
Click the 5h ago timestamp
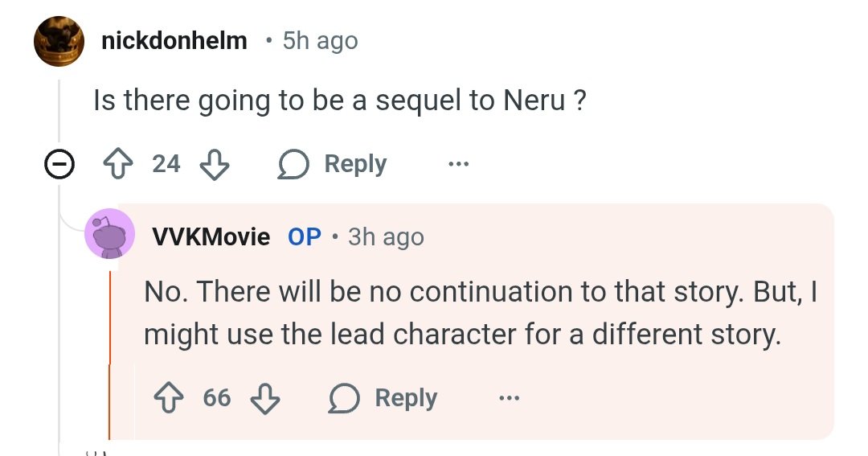pos(320,41)
